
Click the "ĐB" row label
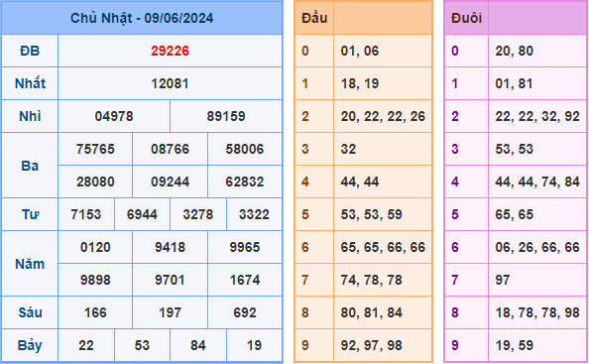click(x=30, y=51)
